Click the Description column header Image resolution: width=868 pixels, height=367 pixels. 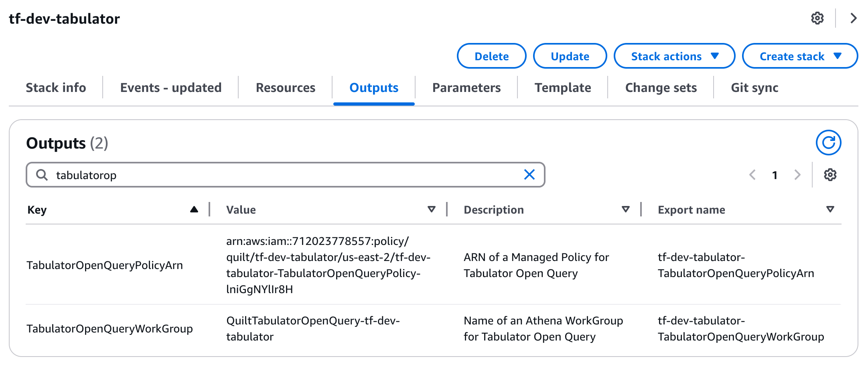pos(494,210)
